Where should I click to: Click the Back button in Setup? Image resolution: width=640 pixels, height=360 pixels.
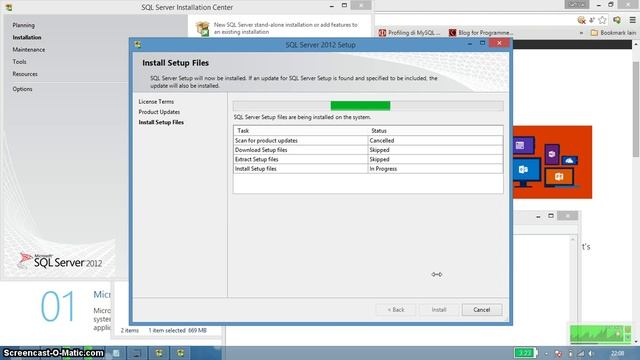point(396,310)
